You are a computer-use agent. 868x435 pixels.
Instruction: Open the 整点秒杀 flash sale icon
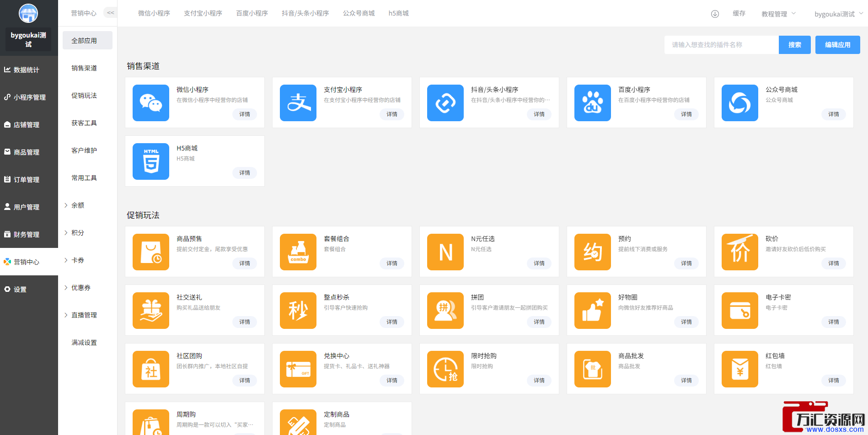pos(298,311)
